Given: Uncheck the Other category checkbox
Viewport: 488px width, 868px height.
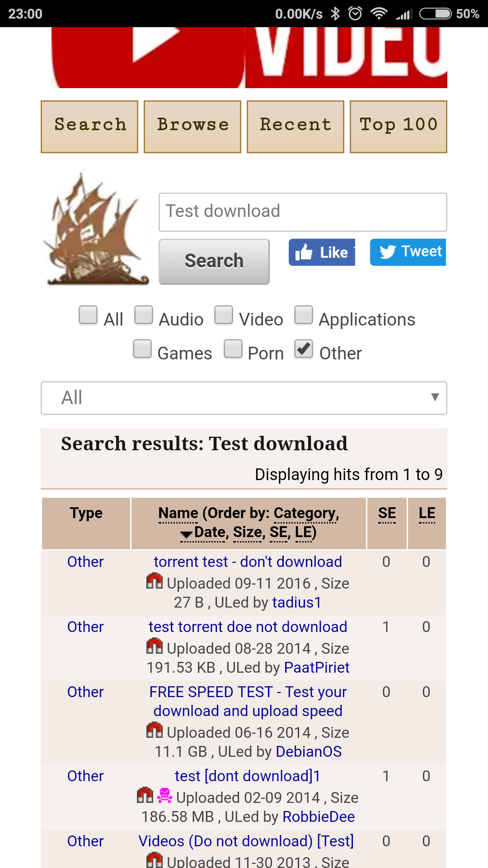Looking at the screenshot, I should [x=304, y=349].
